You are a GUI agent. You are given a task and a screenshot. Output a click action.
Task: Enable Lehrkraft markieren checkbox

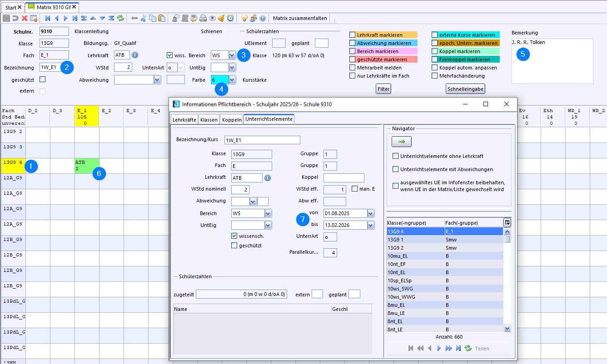tap(353, 35)
